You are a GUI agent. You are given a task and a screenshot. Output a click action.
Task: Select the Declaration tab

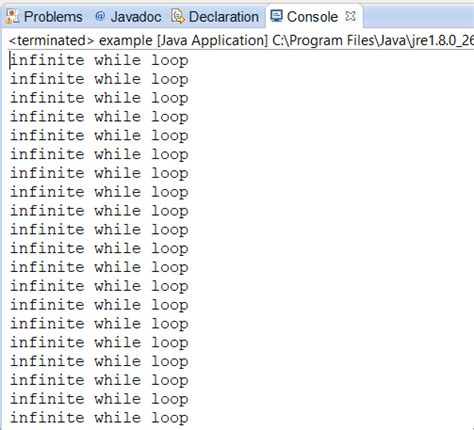[x=215, y=17]
